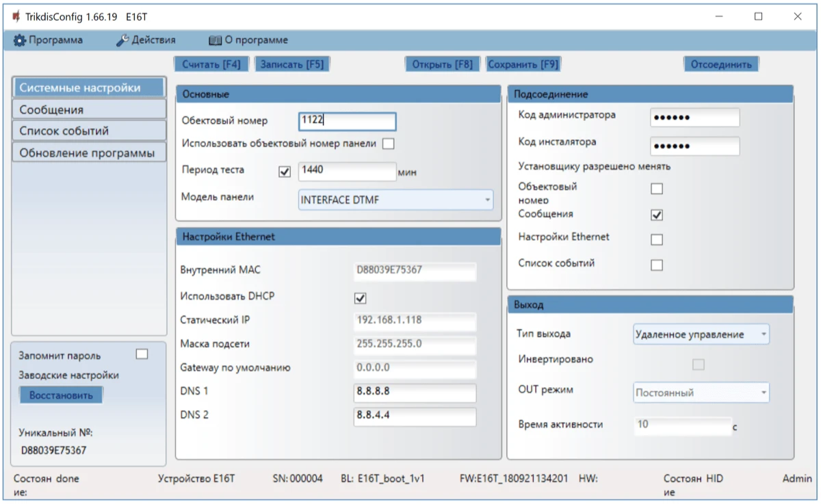The width and height of the screenshot is (821, 504).
Task: Click the gear icon beside Программа
Action: (x=19, y=40)
